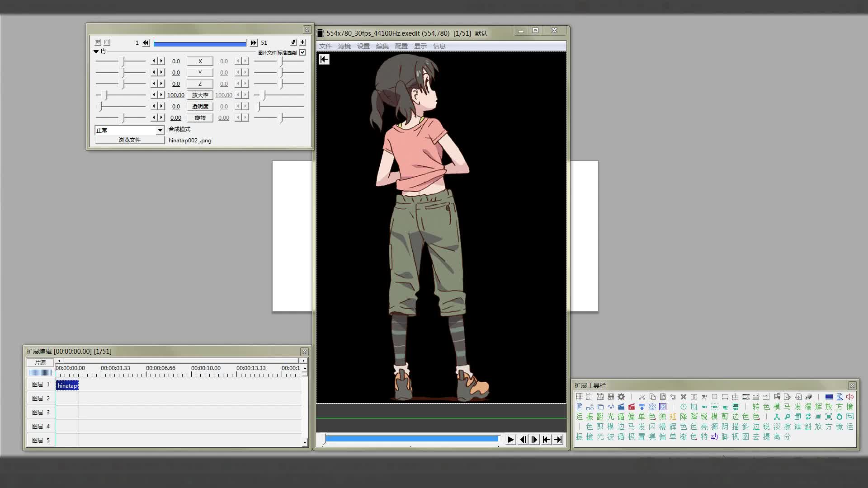
Task: Click the X delete icon in extension toolbar
Action: click(684, 397)
